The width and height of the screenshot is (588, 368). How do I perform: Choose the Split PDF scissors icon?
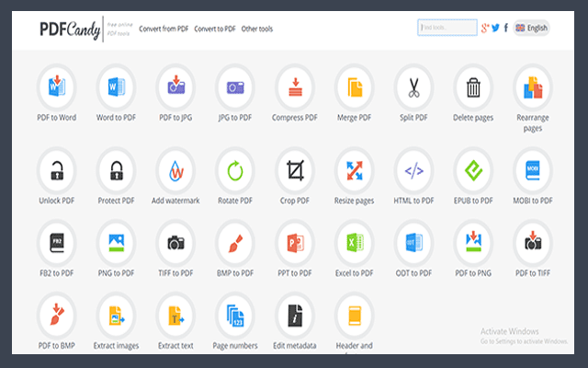(413, 88)
